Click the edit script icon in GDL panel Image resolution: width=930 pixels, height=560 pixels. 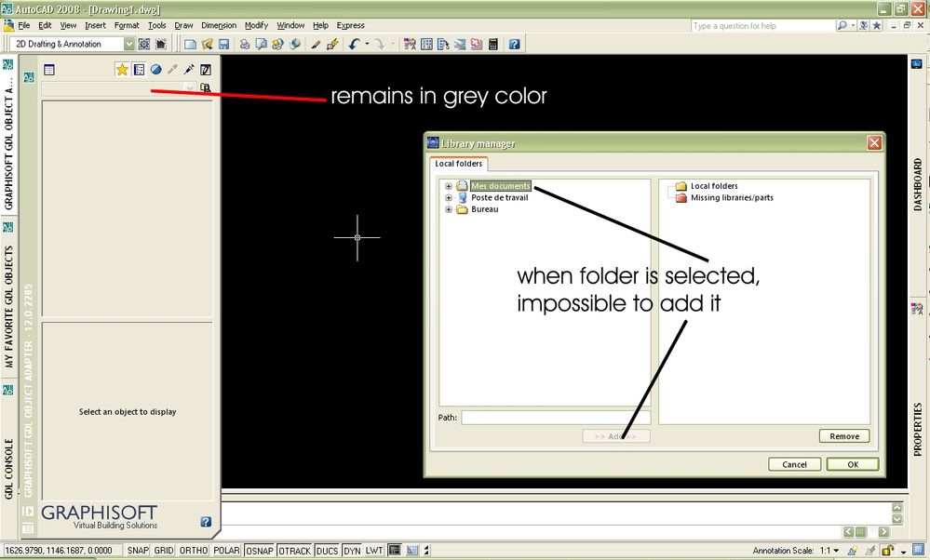205,70
